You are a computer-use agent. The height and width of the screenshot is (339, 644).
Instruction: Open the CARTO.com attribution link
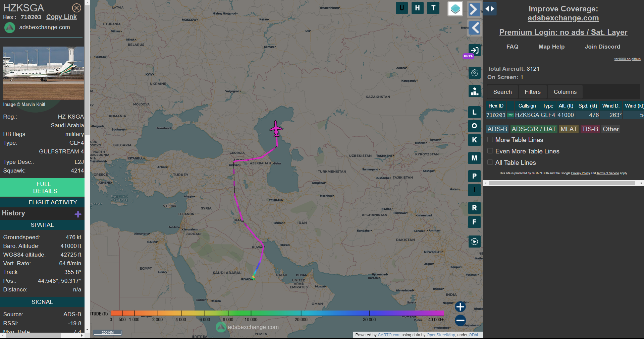click(x=389, y=335)
